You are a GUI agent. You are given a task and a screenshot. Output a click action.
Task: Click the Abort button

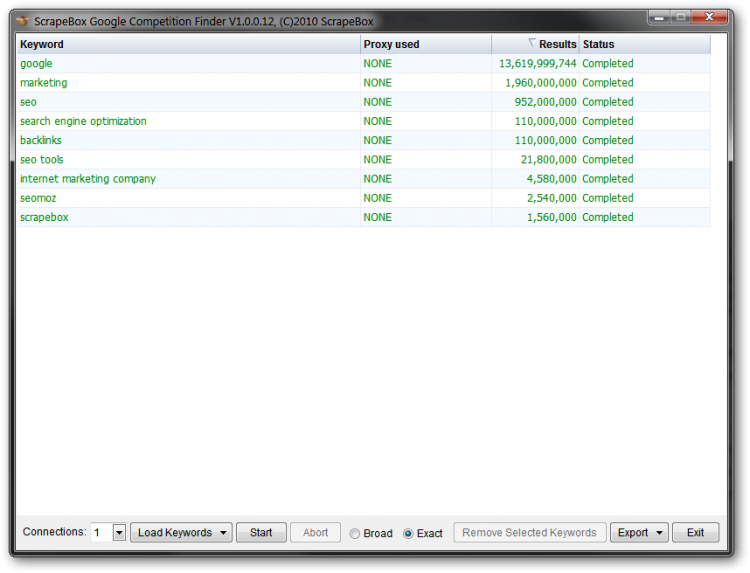(316, 532)
